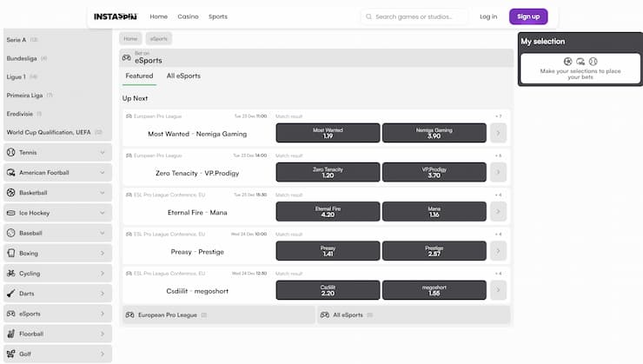Screen dimensions: 643x364
Task: Expand the Tennis category chevron
Action: (103, 153)
